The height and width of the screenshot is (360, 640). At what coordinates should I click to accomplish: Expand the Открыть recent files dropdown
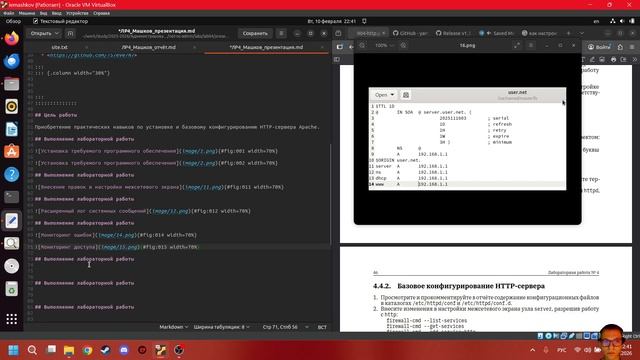57,33
